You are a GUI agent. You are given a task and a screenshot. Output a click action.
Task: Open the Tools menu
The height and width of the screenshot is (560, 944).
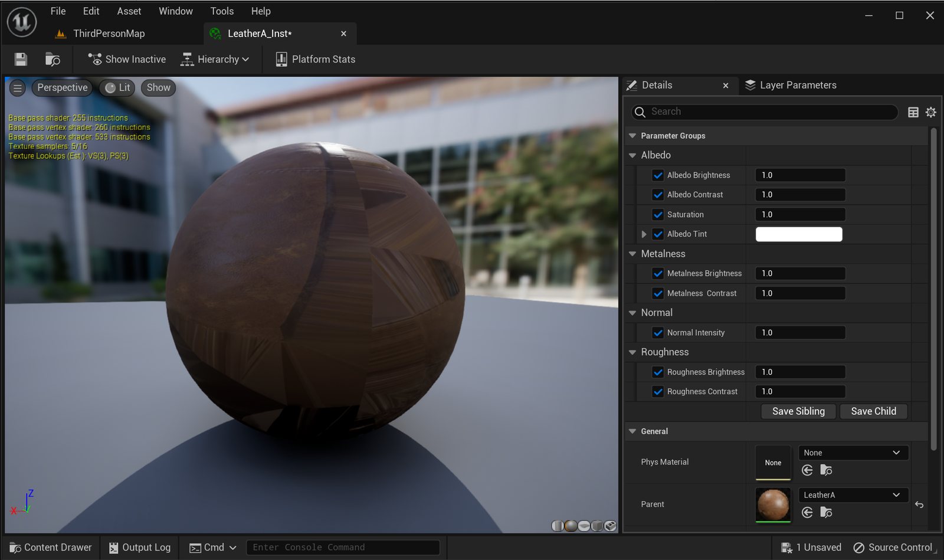(x=222, y=11)
